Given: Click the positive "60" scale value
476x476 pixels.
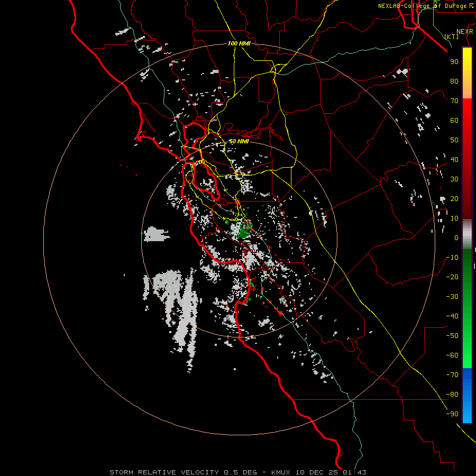Looking at the screenshot, I should click(454, 120).
